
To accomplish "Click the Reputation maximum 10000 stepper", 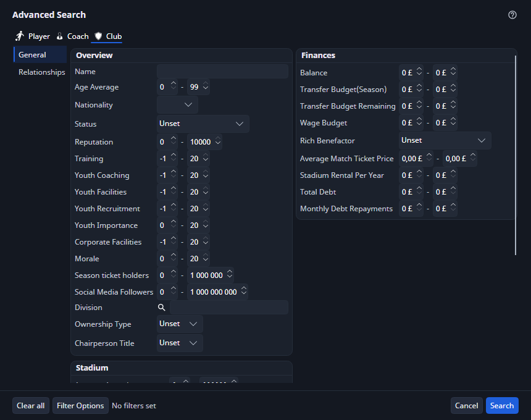I will tap(204, 141).
